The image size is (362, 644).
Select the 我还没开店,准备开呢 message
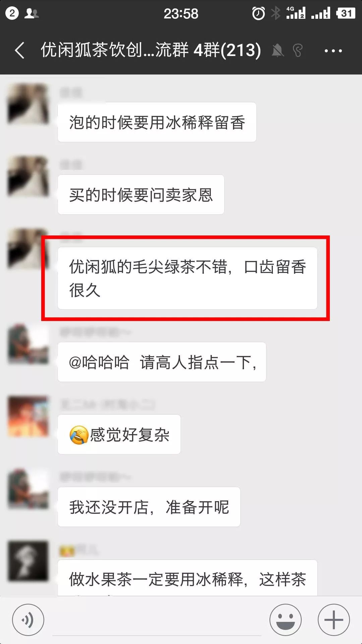click(149, 507)
